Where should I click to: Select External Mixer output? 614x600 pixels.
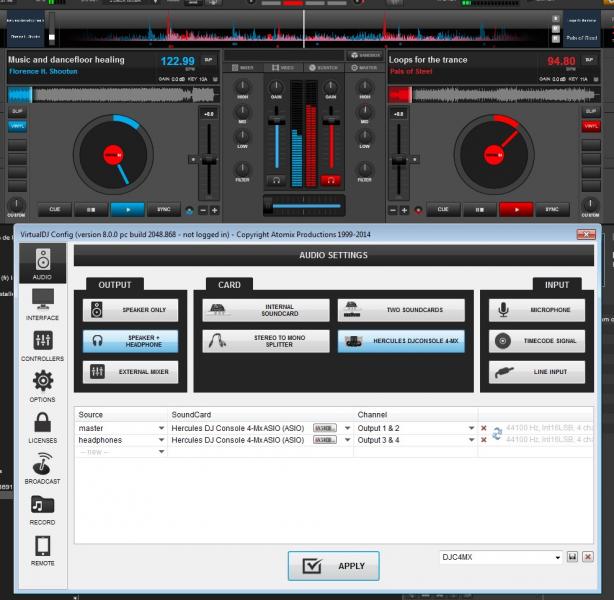click(x=130, y=372)
